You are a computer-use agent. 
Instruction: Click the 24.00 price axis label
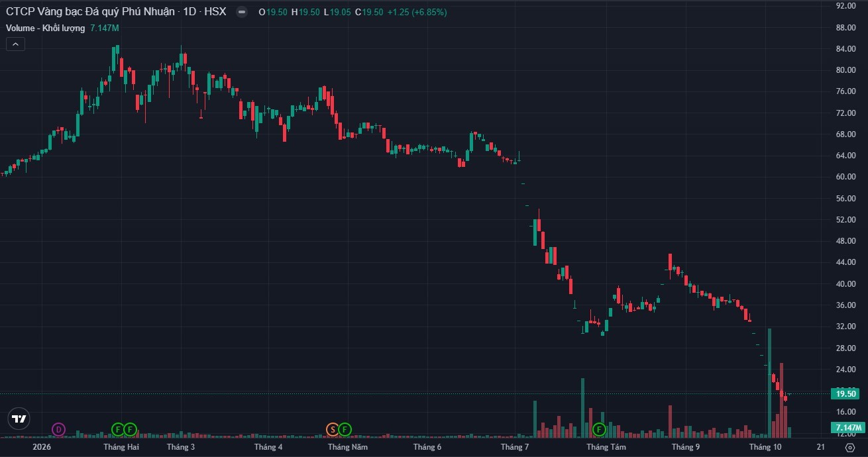[846, 369]
